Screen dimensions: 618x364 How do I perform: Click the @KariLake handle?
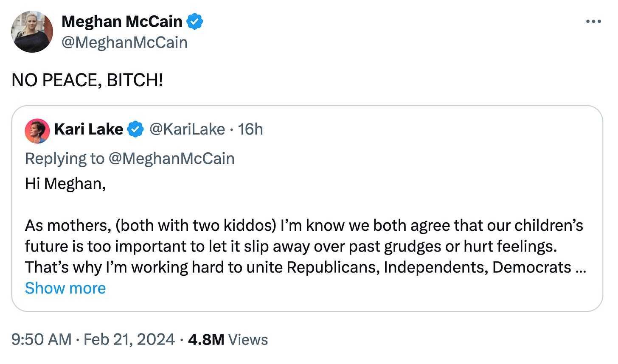click(x=187, y=129)
